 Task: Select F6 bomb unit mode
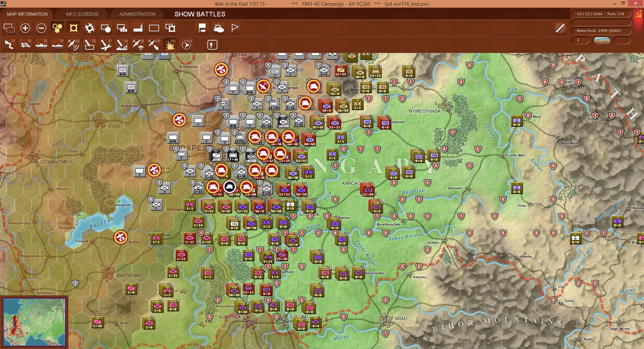(90, 45)
